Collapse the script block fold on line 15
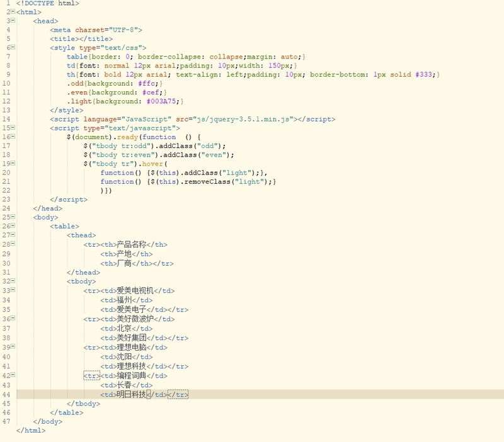Screen dimensions: 504x442 click(13, 127)
